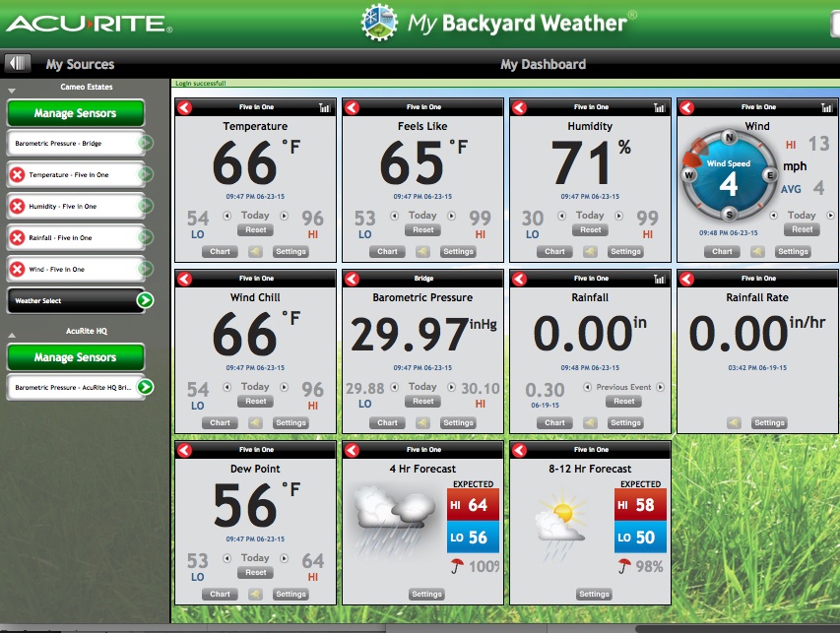Click Manage Sensors under Cameo Estates
Image resolution: width=840 pixels, height=633 pixels.
coord(76,113)
